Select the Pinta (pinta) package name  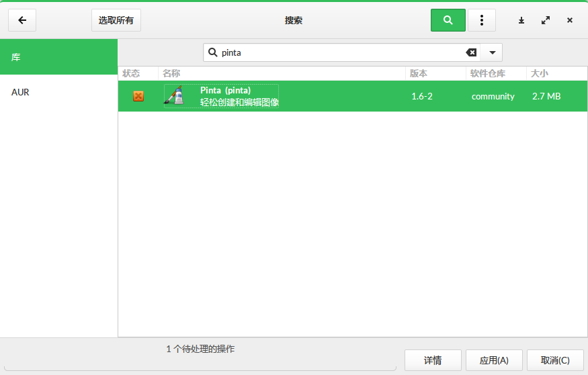[x=225, y=90]
